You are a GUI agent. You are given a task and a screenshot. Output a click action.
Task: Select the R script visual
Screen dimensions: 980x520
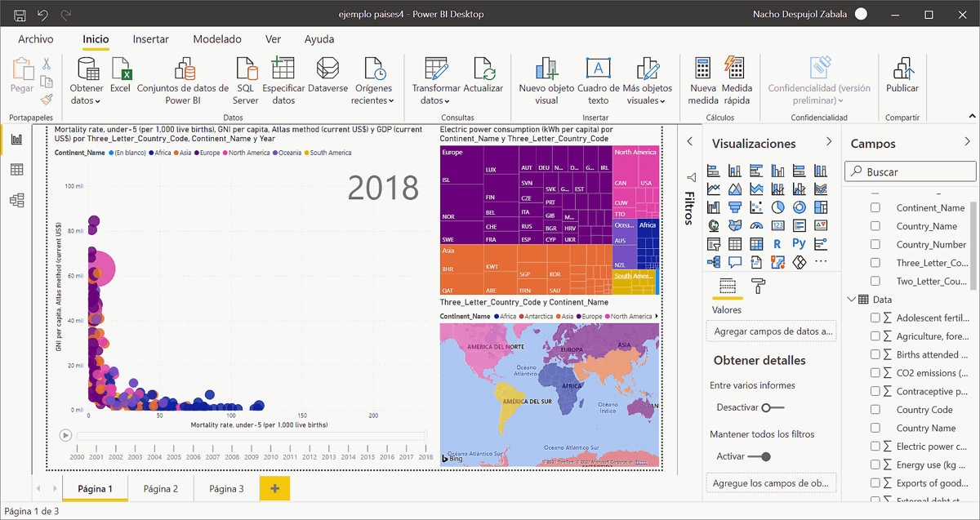click(x=778, y=244)
